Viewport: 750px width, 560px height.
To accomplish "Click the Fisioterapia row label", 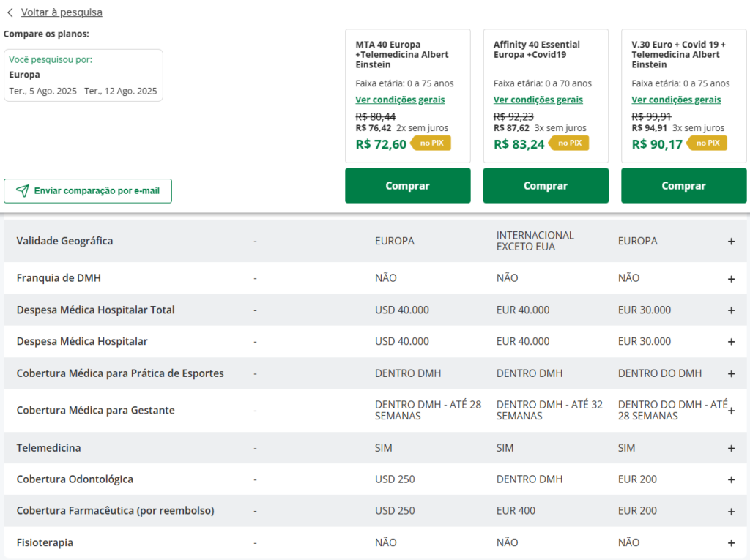I will tap(45, 542).
